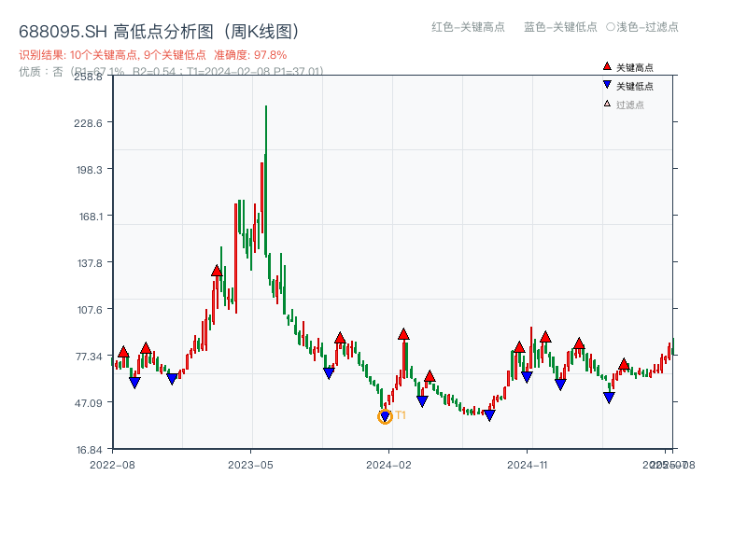The width and height of the screenshot is (747, 560).
Task: Click the tall red triangle marker near 2024-02
Action: [x=403, y=334]
